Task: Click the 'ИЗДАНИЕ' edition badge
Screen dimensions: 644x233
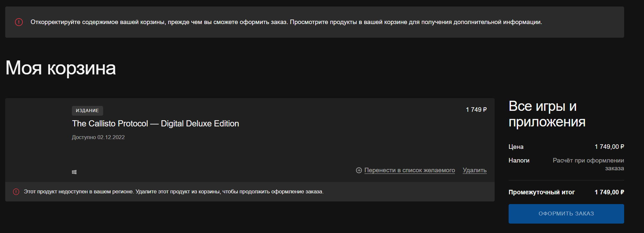Action: pos(87,110)
